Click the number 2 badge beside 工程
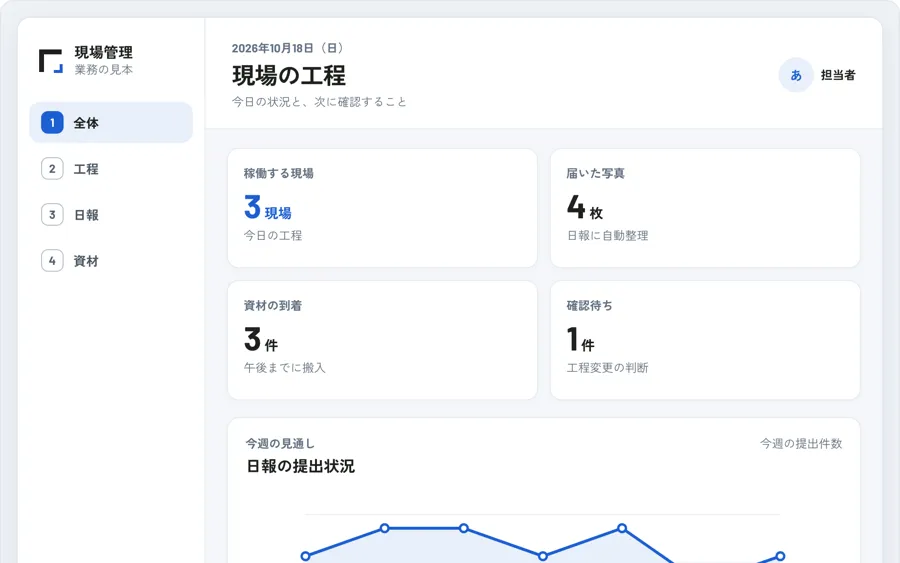The height and width of the screenshot is (563, 900). click(x=52, y=169)
